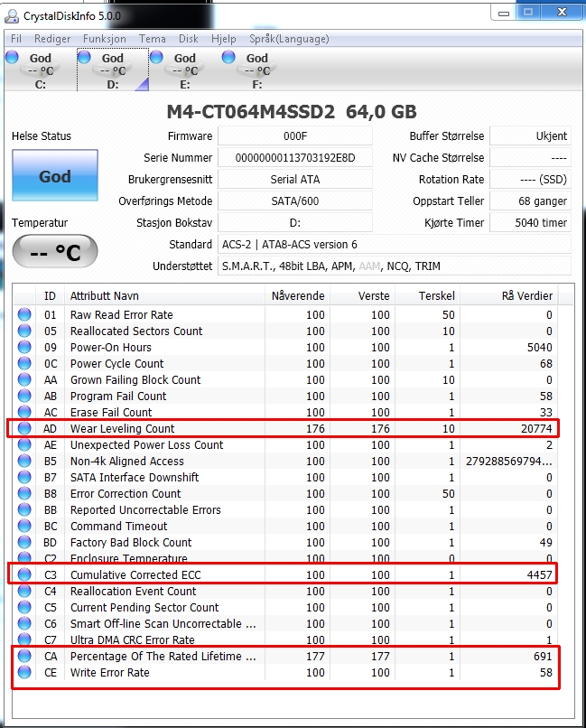Click status icon for Non-4k Aligned Access
This screenshot has width=586, height=728.
[24, 461]
